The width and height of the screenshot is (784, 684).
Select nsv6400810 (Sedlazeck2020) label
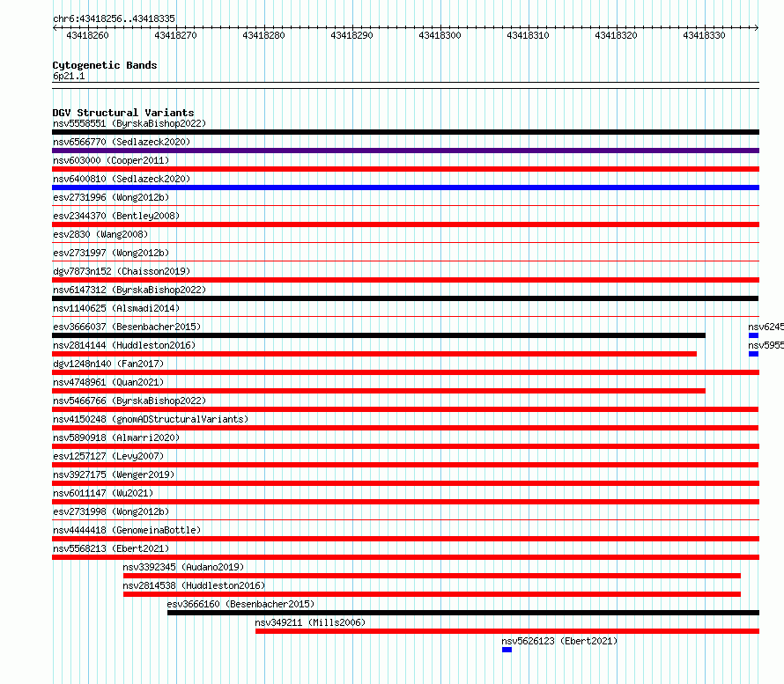coord(122,179)
